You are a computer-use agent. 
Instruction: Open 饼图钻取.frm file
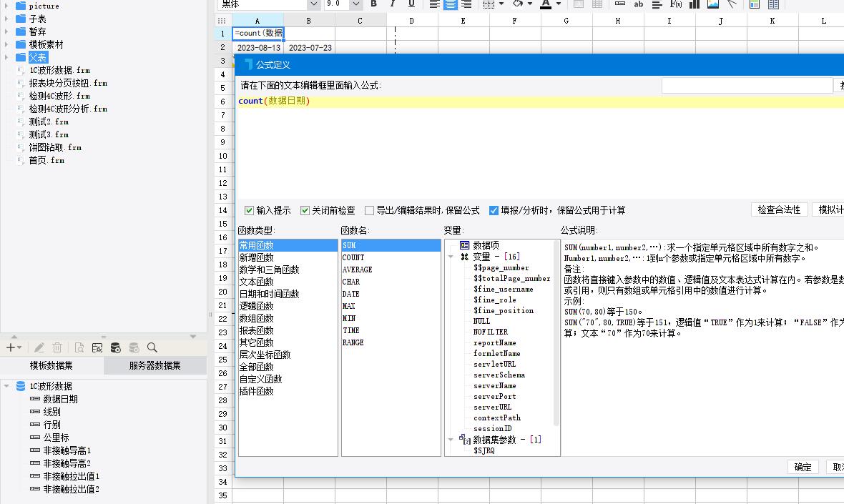coord(55,147)
